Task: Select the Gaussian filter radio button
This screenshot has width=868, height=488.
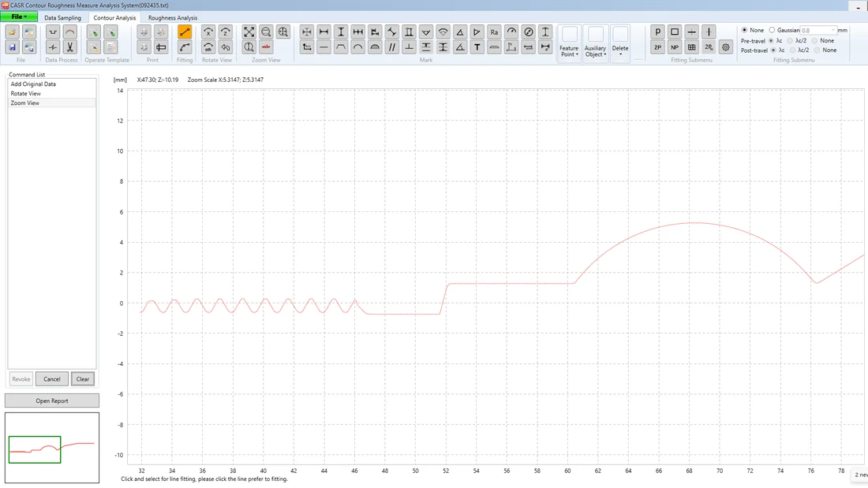Action: click(x=772, y=30)
